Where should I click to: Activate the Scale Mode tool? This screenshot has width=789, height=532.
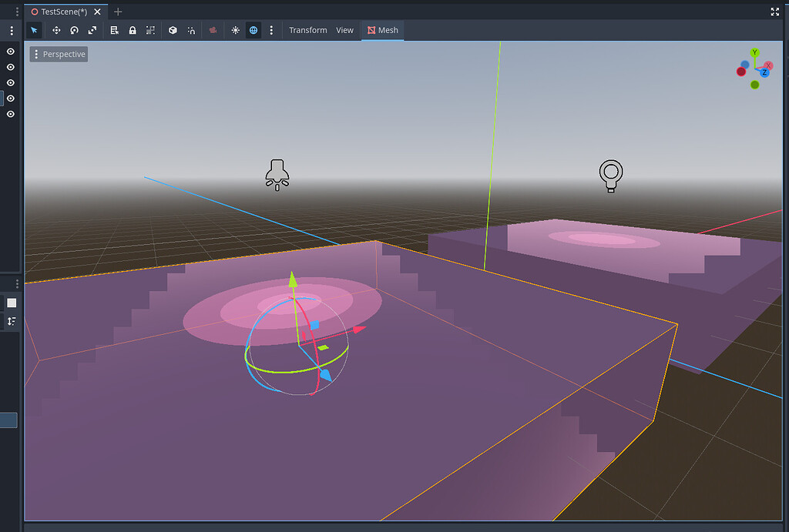tap(93, 30)
